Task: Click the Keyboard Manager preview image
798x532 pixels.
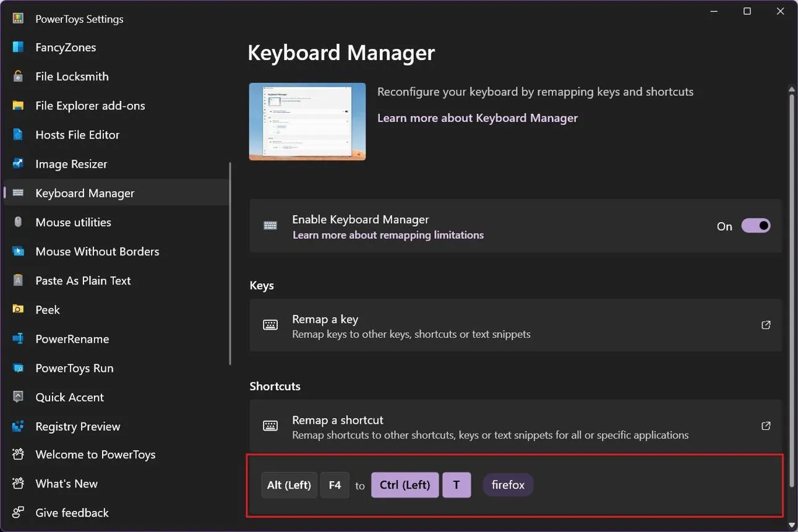Action: (x=307, y=122)
